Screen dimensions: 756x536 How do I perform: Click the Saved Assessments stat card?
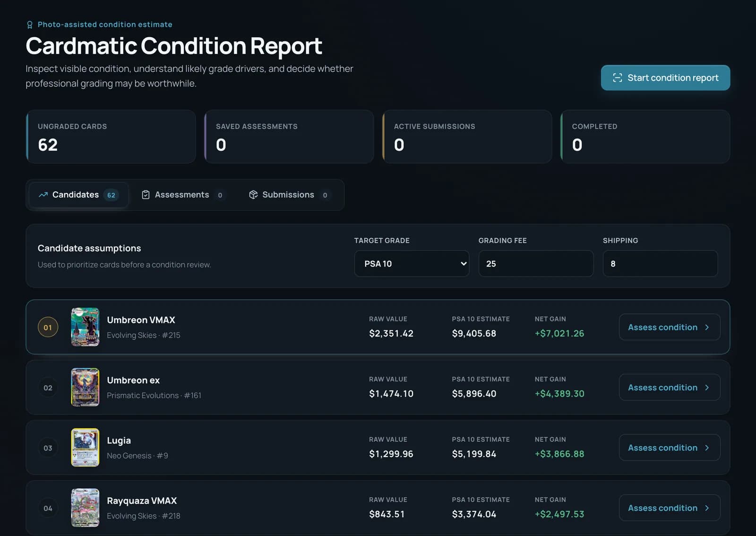(289, 137)
